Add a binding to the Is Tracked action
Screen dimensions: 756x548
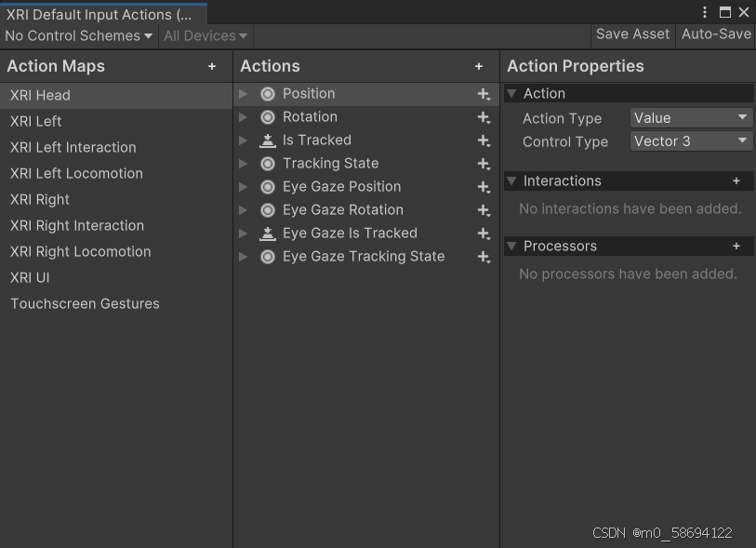coord(483,140)
